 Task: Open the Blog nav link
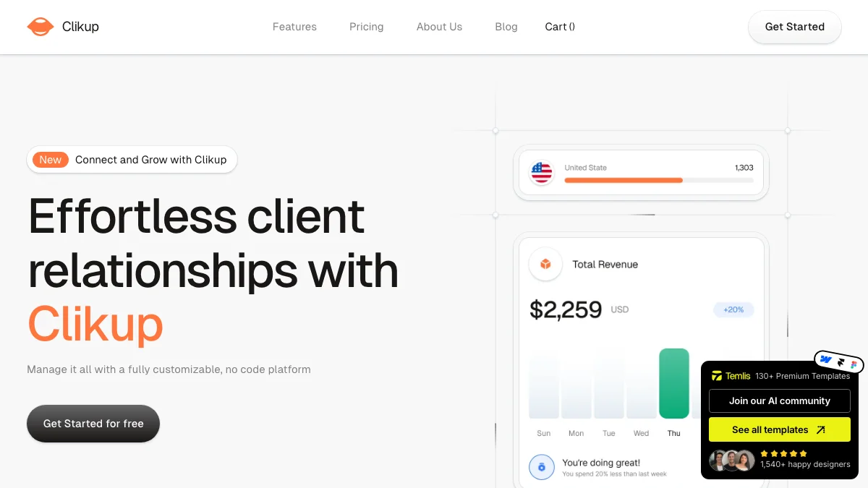click(x=506, y=27)
